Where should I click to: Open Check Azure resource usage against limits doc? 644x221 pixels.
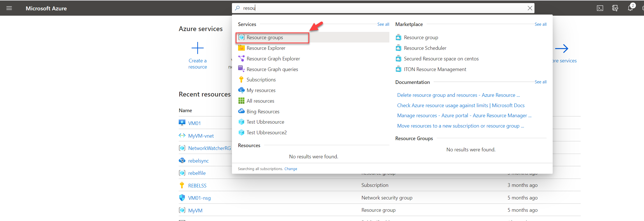(x=461, y=105)
